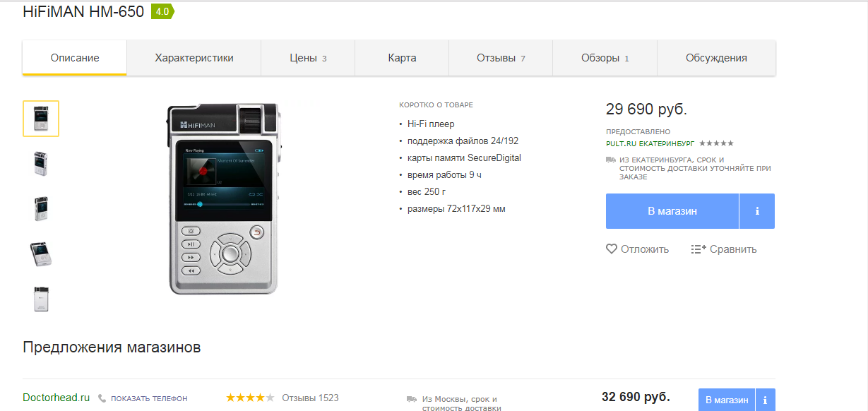Click the green 4.0 rating badge
868x411 pixels.
tap(162, 11)
